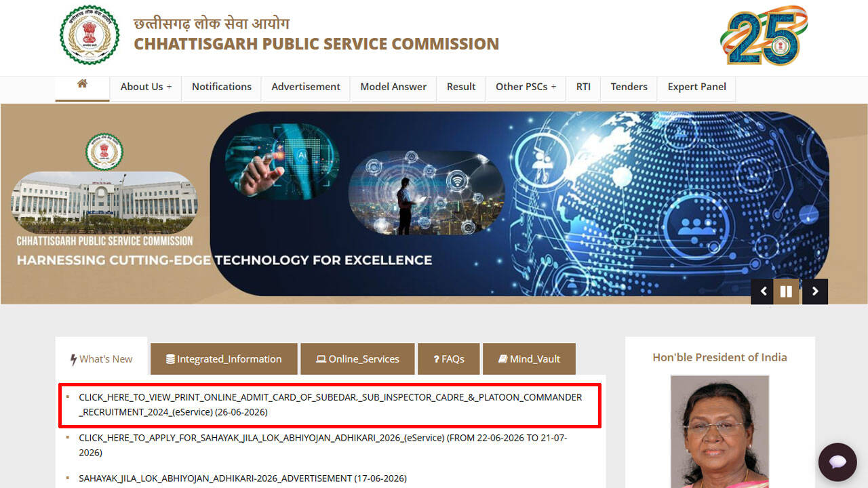Image resolution: width=868 pixels, height=488 pixels.
Task: Click the Chhattisgarh PSC emblem logo in header
Action: [90, 35]
